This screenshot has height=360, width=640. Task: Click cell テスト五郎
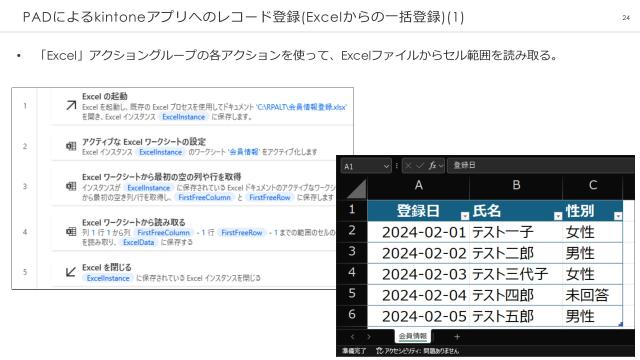coord(516,316)
